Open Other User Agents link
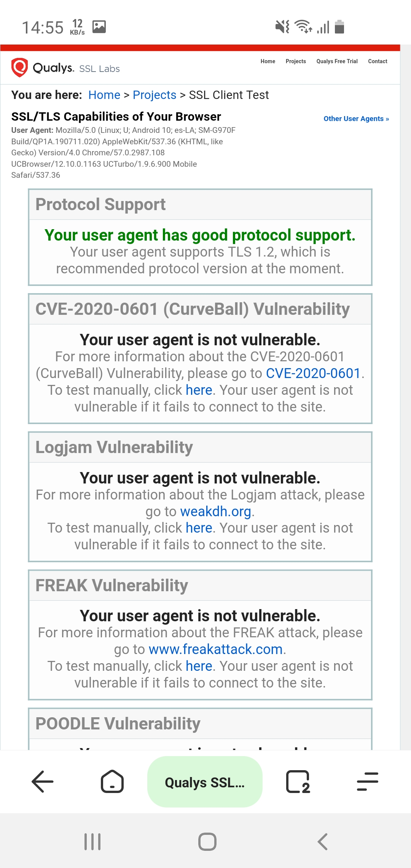Image resolution: width=411 pixels, height=868 pixels. pos(356,119)
